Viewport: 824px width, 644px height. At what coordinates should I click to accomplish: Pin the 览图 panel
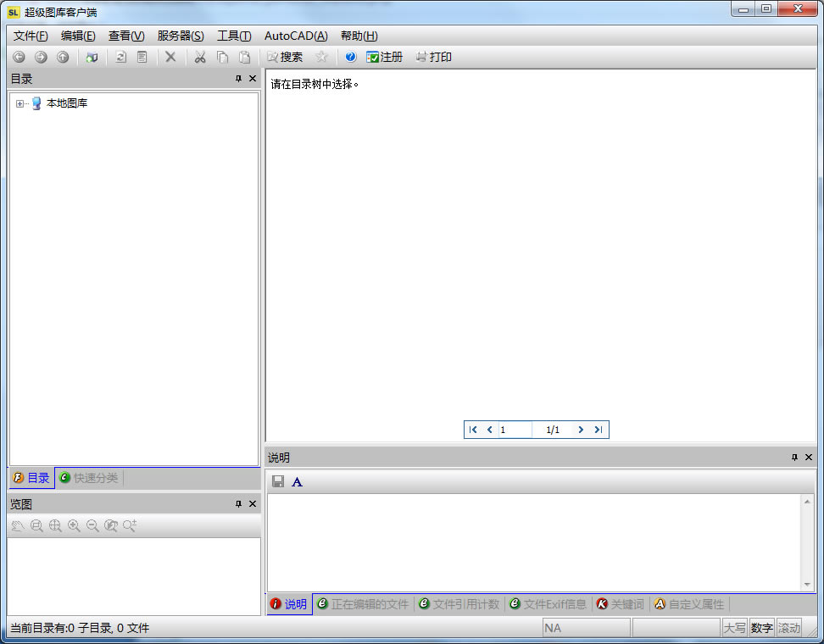[x=238, y=503]
